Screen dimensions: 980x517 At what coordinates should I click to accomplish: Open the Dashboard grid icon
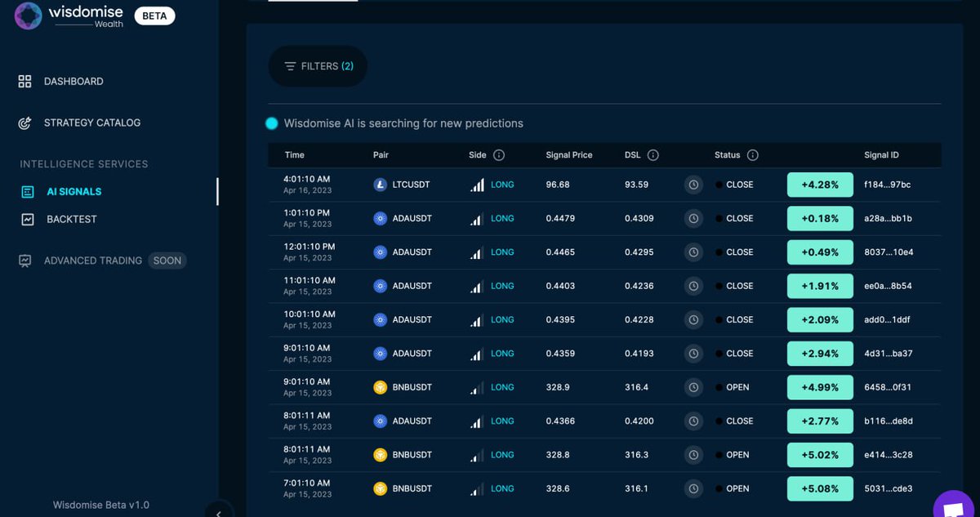[x=24, y=82]
